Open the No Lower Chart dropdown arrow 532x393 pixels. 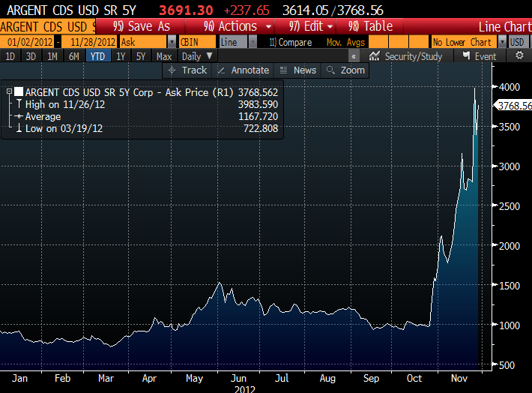[x=502, y=42]
